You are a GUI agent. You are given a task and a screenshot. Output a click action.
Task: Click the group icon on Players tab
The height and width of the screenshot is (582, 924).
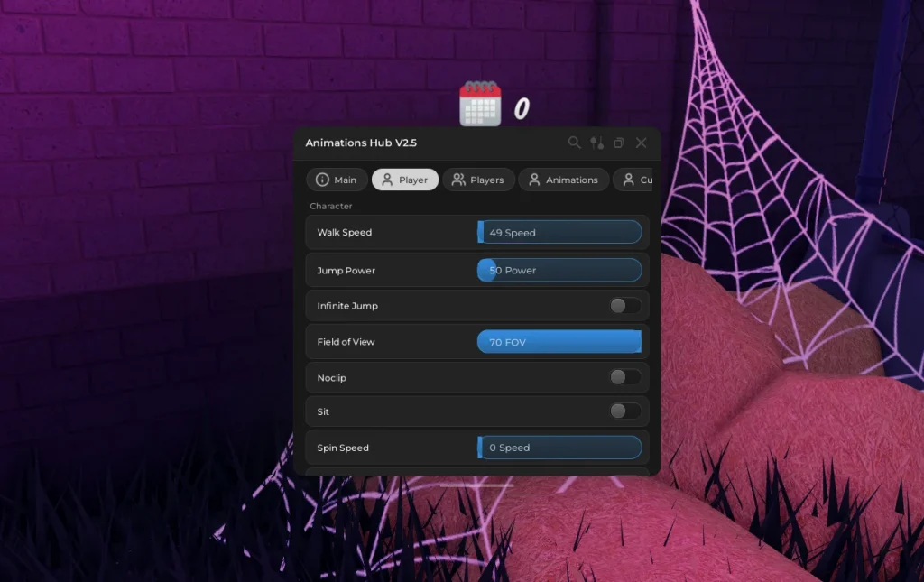coord(458,180)
